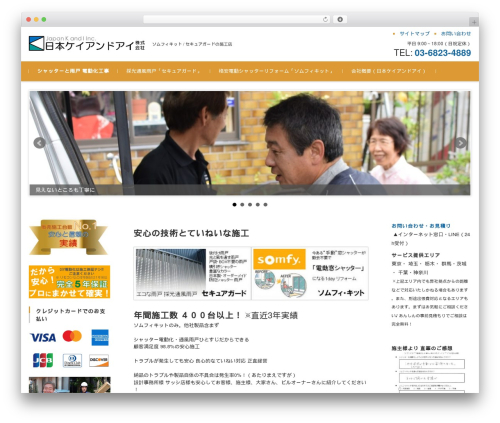
Task: Open シャッターと雨戸 電動化工事 menu item
Action: click(x=73, y=71)
